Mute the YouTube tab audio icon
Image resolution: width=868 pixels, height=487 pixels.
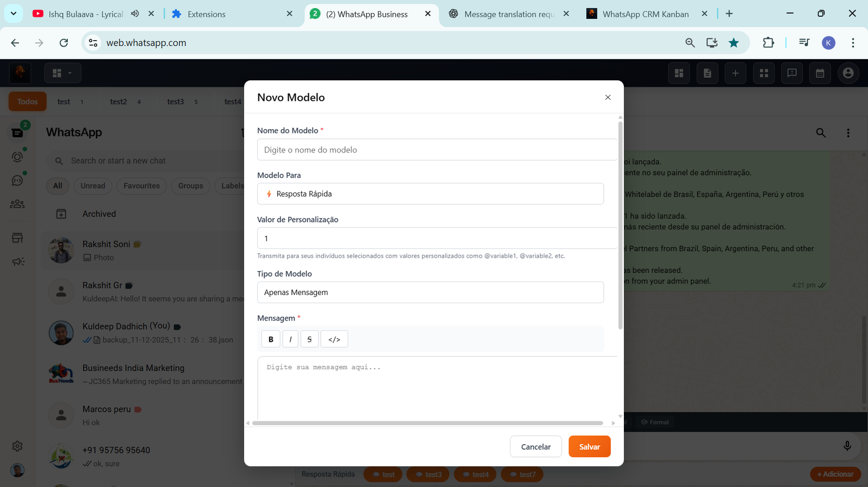[x=135, y=14]
